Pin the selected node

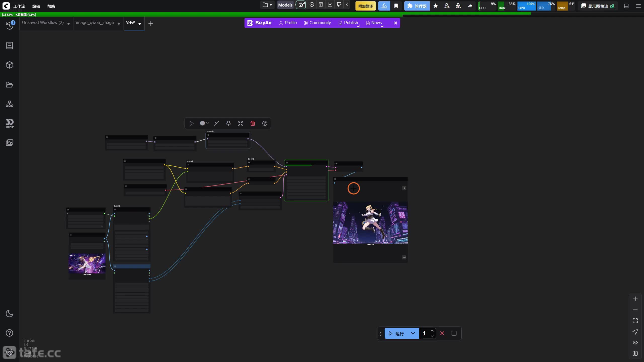[x=228, y=123]
